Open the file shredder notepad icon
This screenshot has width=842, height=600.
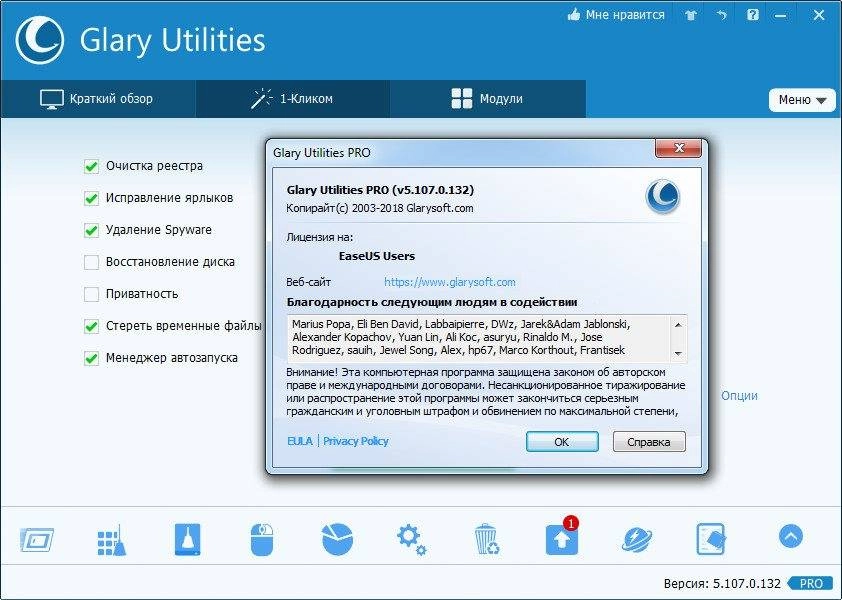[x=711, y=539]
